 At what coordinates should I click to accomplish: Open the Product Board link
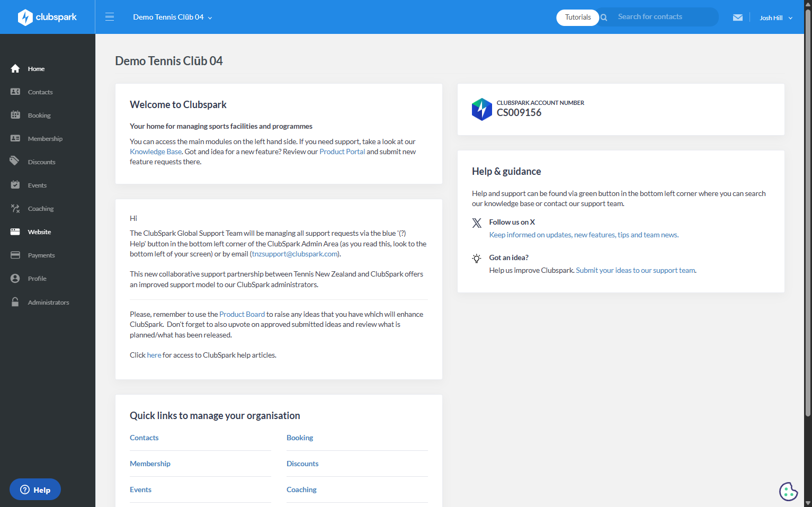[242, 314]
